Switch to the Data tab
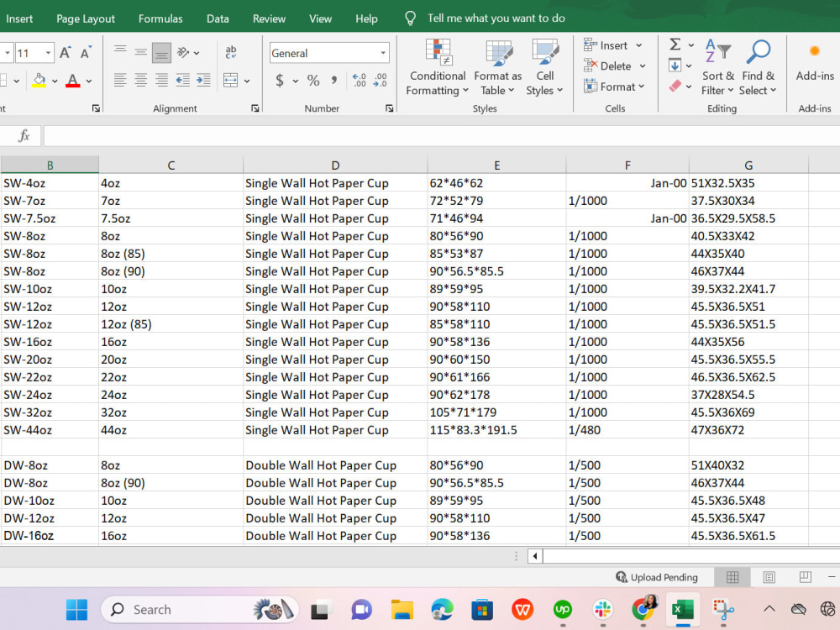Image resolution: width=840 pixels, height=630 pixels. pyautogui.click(x=218, y=18)
